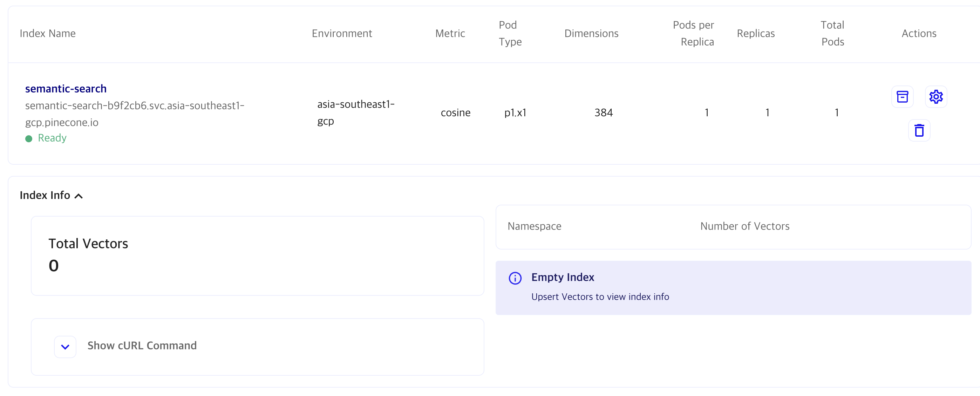Click the Upsert Vectors info message
The height and width of the screenshot is (396, 980).
coord(600,297)
